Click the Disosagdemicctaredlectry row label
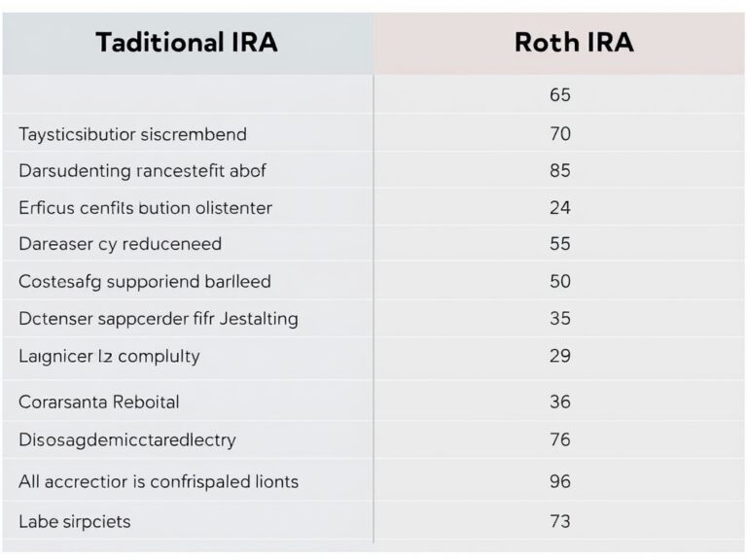This screenshot has height=560, width=747. point(126,440)
